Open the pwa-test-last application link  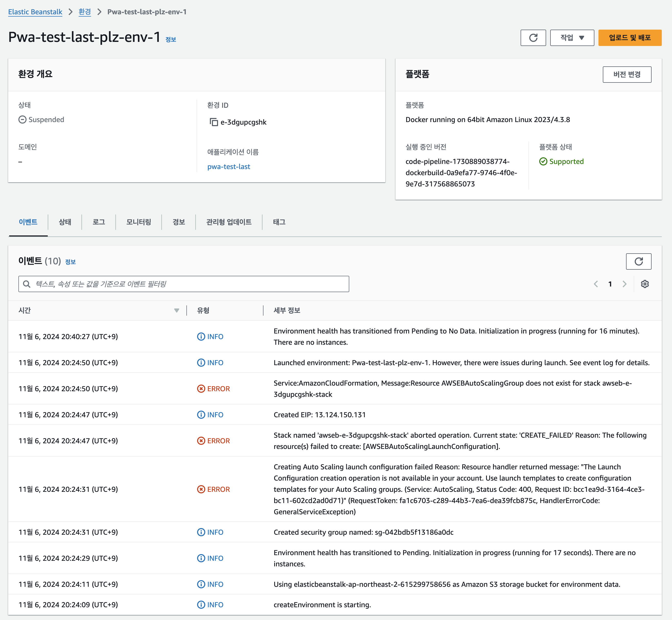(x=229, y=166)
